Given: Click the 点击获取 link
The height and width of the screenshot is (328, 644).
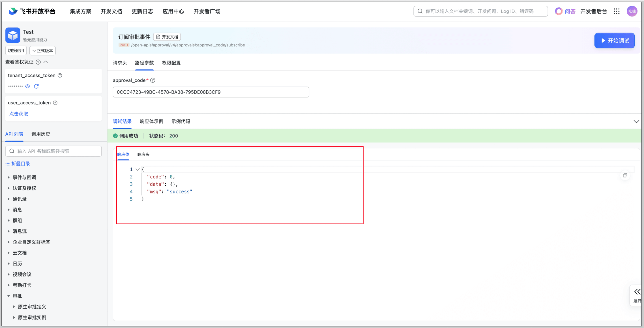Looking at the screenshot, I should point(19,114).
